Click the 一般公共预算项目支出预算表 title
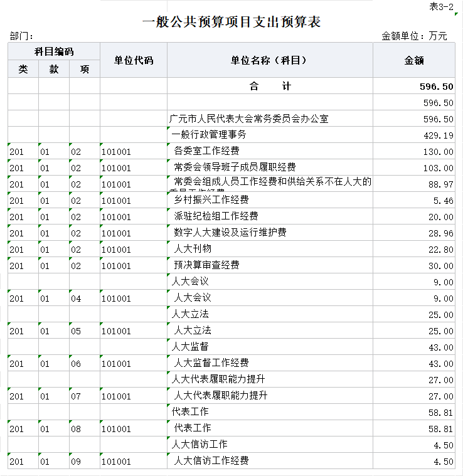463x476 pixels. [x=231, y=23]
